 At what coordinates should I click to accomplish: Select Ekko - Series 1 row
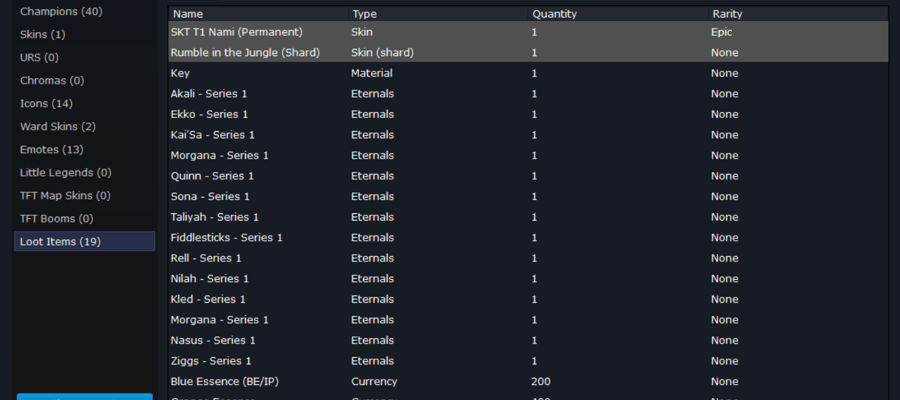[528, 114]
